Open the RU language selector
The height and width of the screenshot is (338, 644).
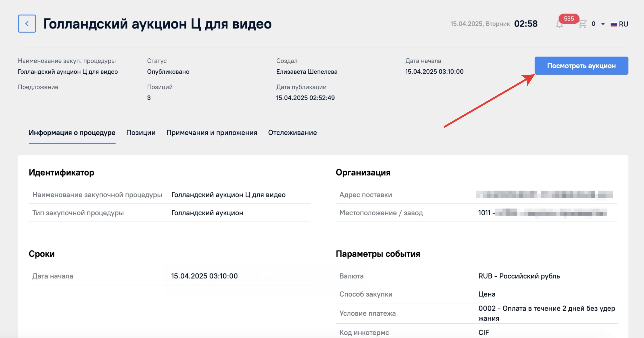(623, 24)
